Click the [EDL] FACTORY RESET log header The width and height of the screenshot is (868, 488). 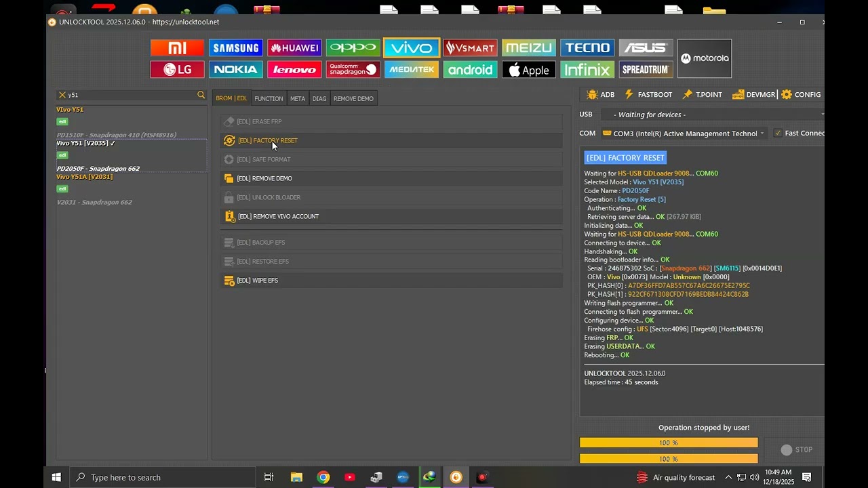click(x=625, y=157)
